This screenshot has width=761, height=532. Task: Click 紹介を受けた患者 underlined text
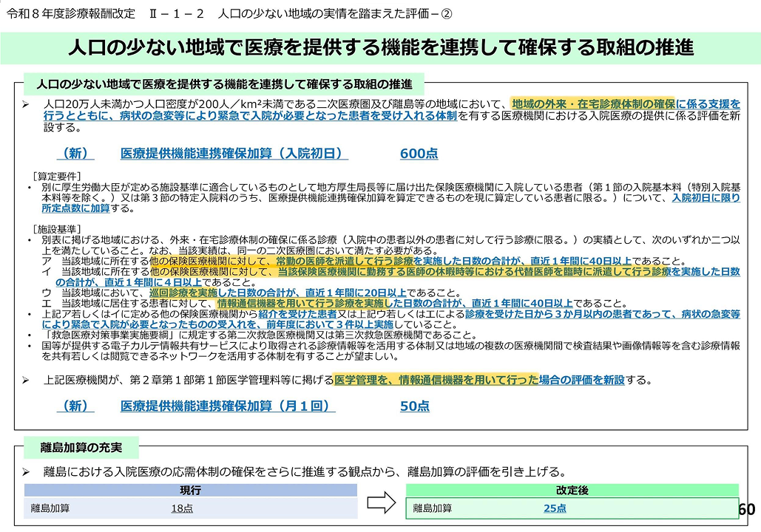click(x=297, y=314)
